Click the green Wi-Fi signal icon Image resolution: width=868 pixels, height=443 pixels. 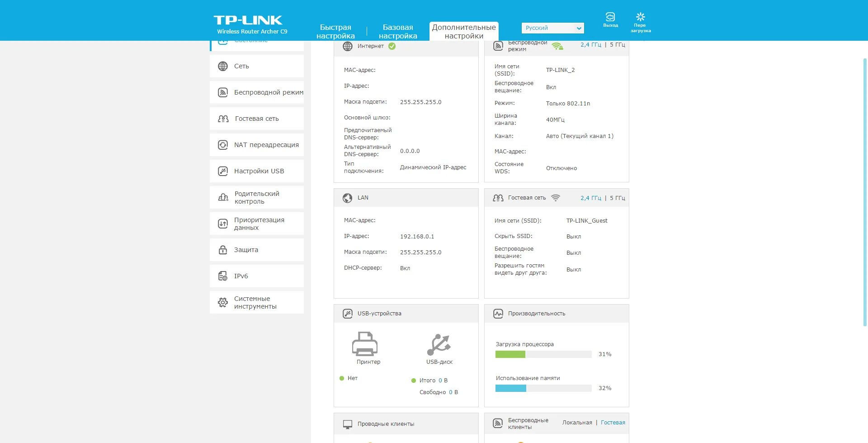(557, 46)
